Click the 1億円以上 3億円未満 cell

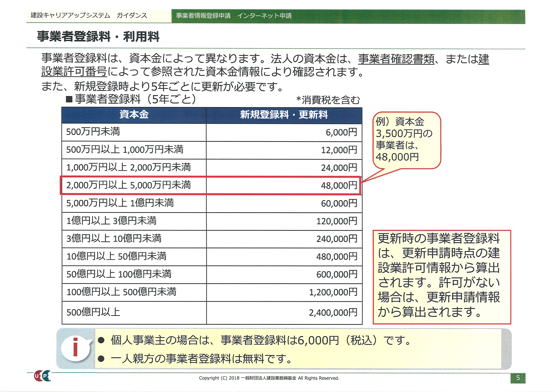[134, 221]
